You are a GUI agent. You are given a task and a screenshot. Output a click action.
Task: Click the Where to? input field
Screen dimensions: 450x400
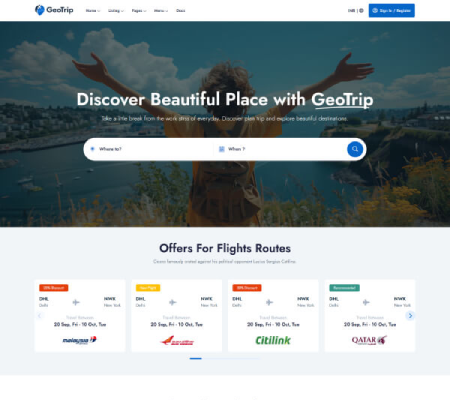pyautogui.click(x=148, y=149)
